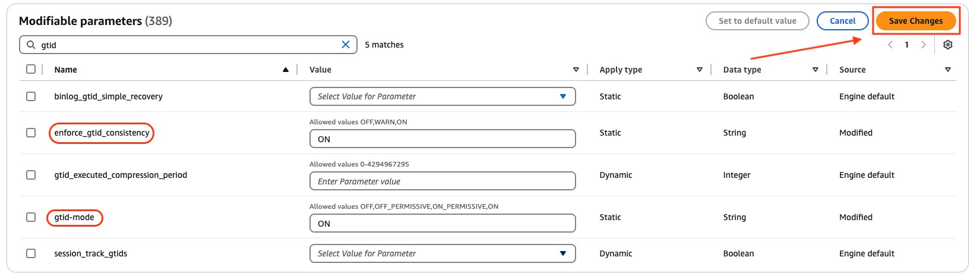The height and width of the screenshot is (279, 980).
Task: Cancel the parameter edits
Action: click(x=842, y=21)
